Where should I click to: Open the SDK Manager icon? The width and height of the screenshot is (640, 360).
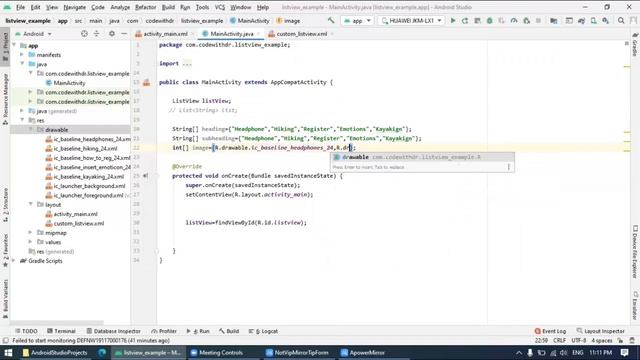click(x=606, y=20)
